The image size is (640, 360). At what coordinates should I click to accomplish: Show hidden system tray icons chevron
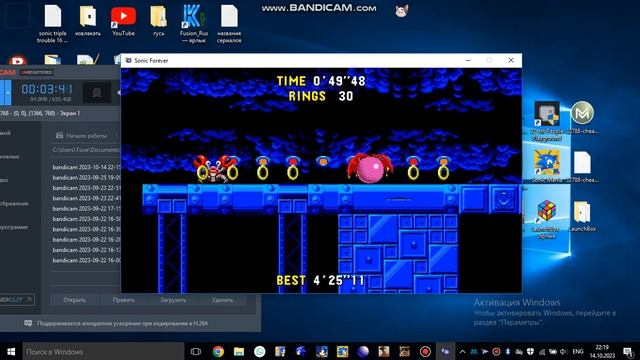462,351
